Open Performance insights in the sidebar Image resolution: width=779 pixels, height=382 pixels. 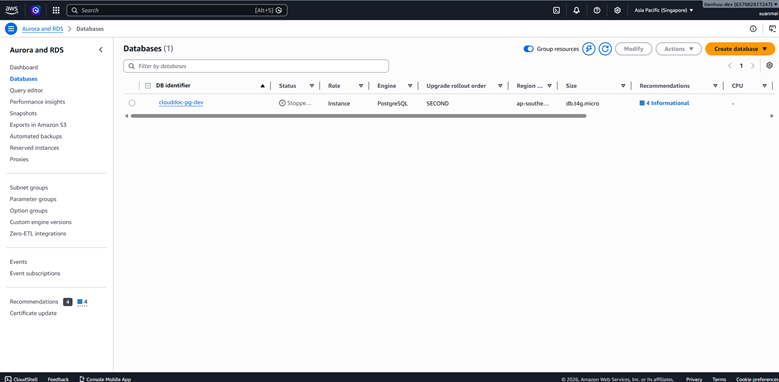37,102
